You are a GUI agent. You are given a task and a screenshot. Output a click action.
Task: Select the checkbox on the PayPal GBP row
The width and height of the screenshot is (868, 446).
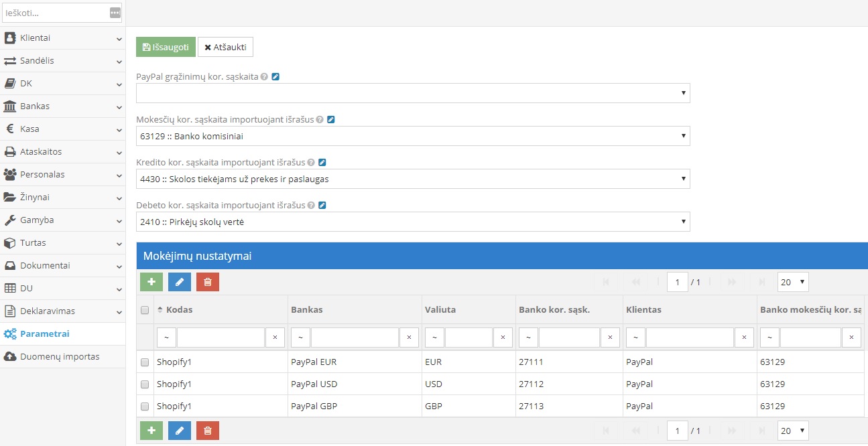point(145,406)
